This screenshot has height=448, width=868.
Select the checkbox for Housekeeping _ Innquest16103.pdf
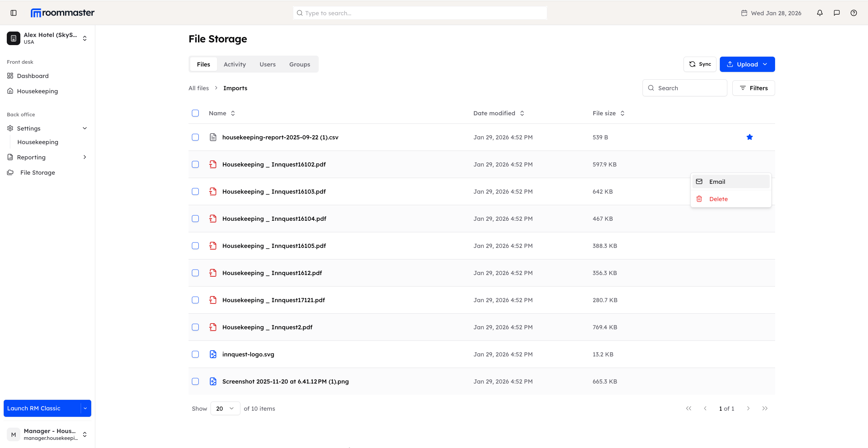(x=195, y=191)
